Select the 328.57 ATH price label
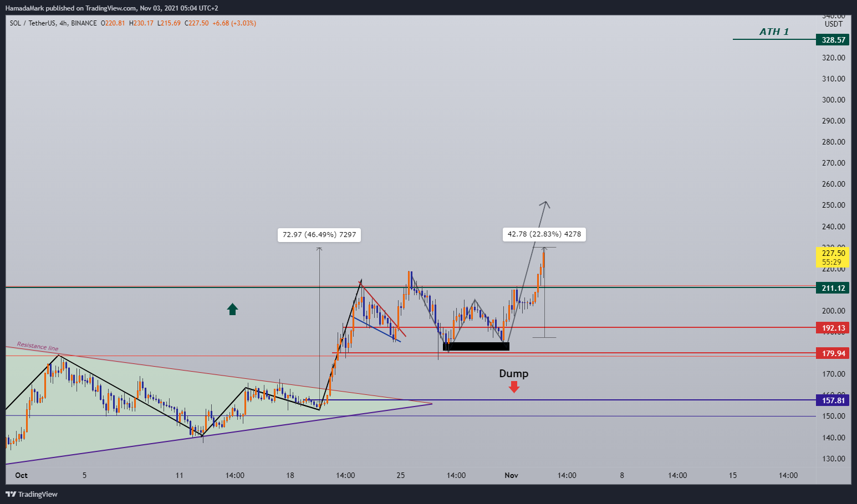 tap(833, 40)
